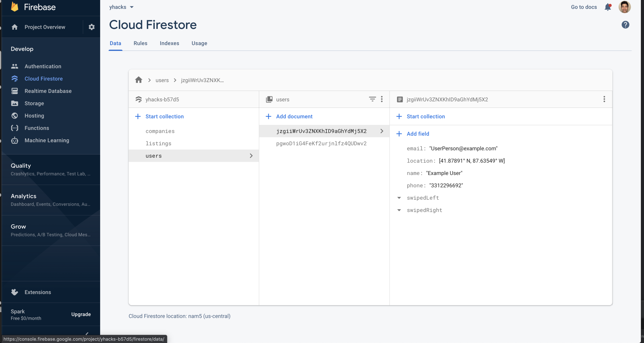Click the Extensions sidebar icon
This screenshot has height=343, width=644.
tap(15, 292)
